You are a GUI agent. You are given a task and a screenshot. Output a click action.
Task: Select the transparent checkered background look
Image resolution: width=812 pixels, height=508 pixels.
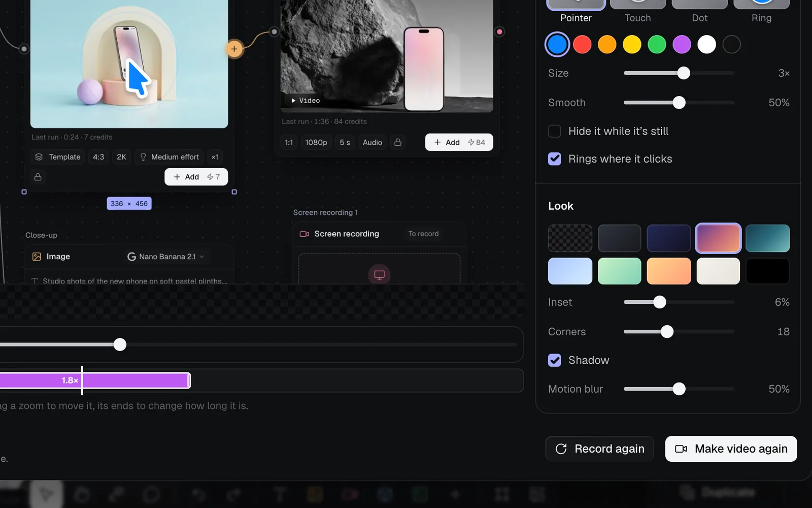tap(570, 238)
